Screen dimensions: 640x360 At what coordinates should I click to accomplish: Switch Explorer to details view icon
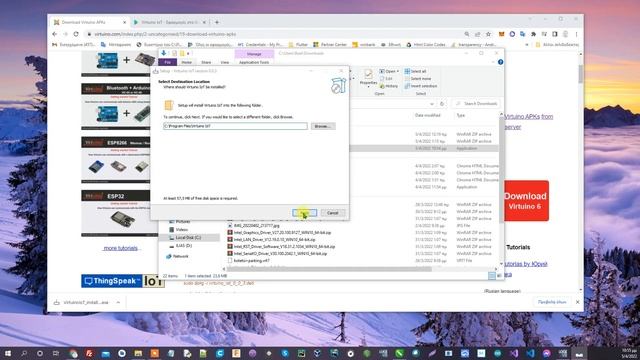click(x=492, y=276)
